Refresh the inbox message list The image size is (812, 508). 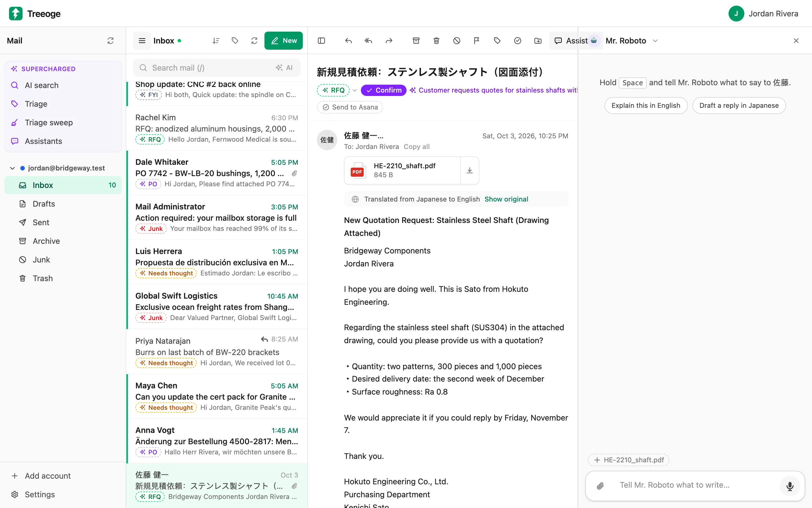pos(254,41)
